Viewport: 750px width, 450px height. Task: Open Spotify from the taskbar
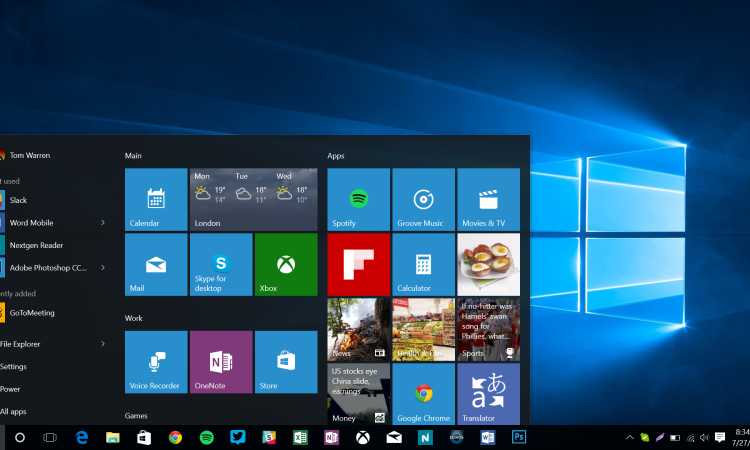207,437
